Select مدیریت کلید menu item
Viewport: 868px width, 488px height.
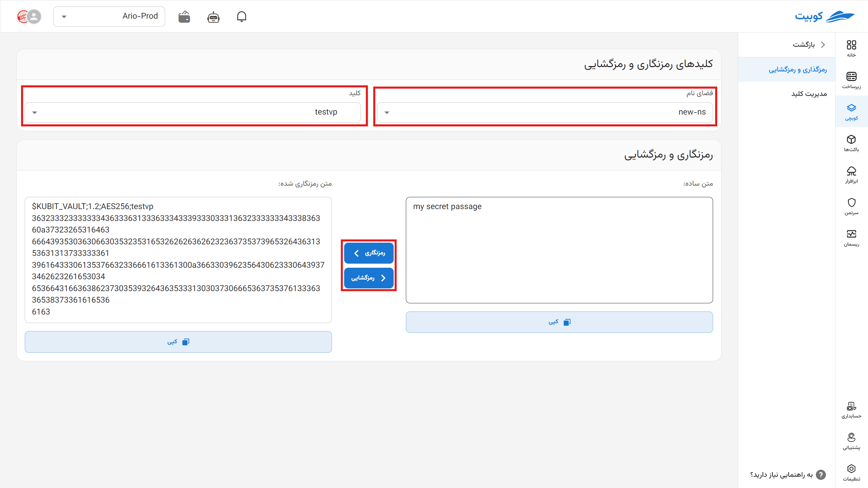(786, 94)
